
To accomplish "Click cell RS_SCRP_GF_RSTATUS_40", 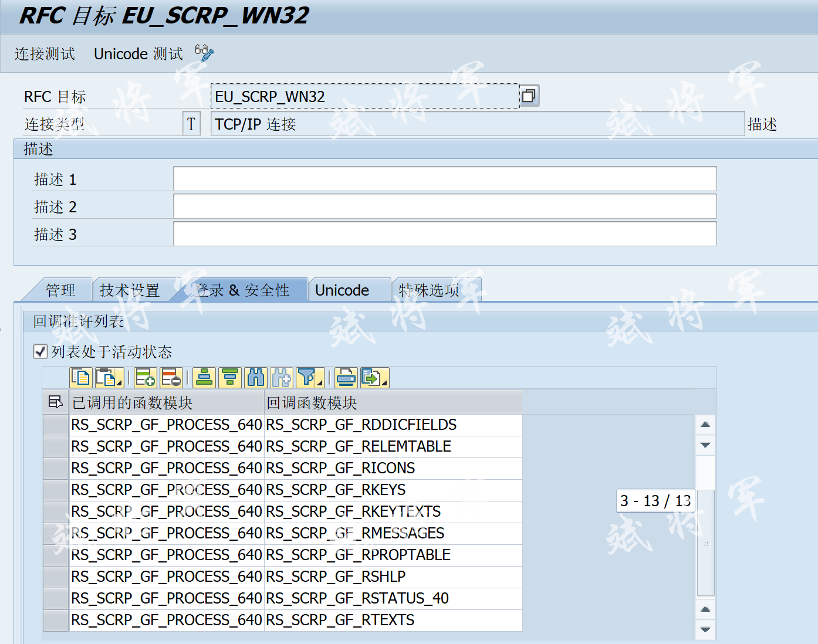I will tap(393, 598).
